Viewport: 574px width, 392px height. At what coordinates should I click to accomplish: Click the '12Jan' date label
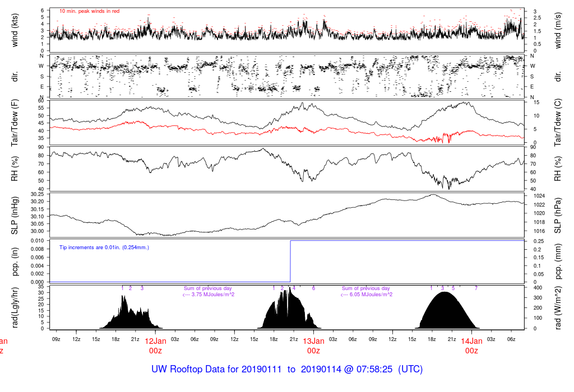point(155,341)
